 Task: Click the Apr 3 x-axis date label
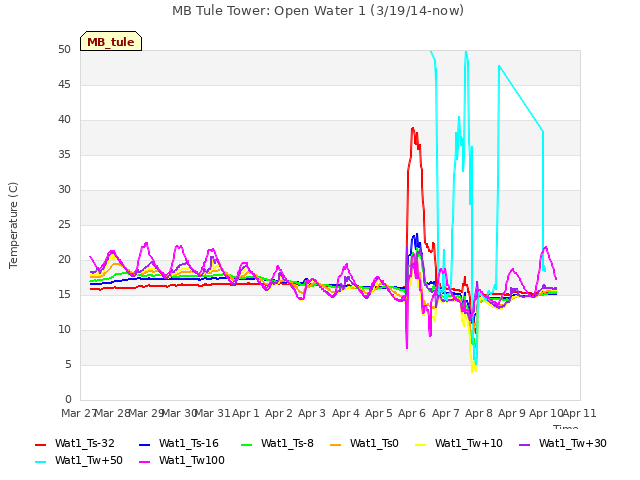tap(312, 413)
